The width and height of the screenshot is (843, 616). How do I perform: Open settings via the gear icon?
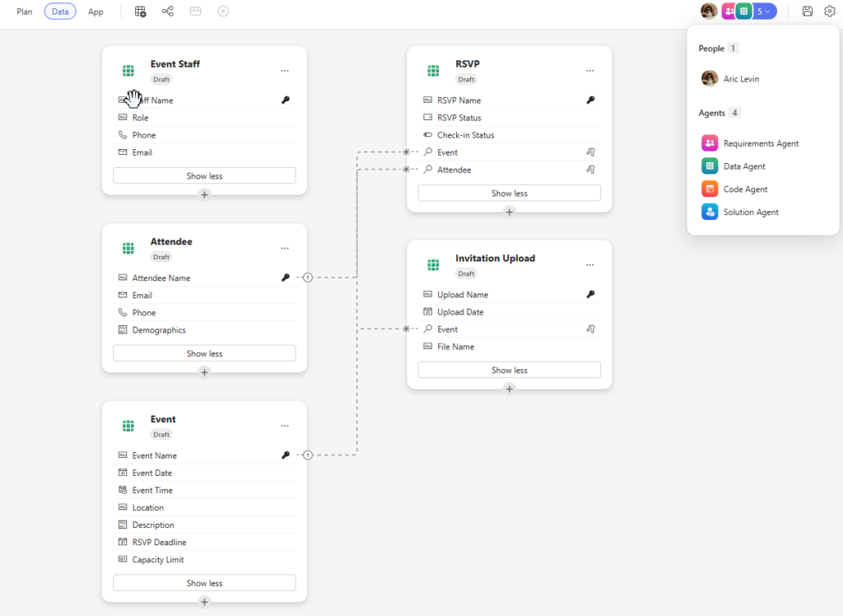click(829, 12)
